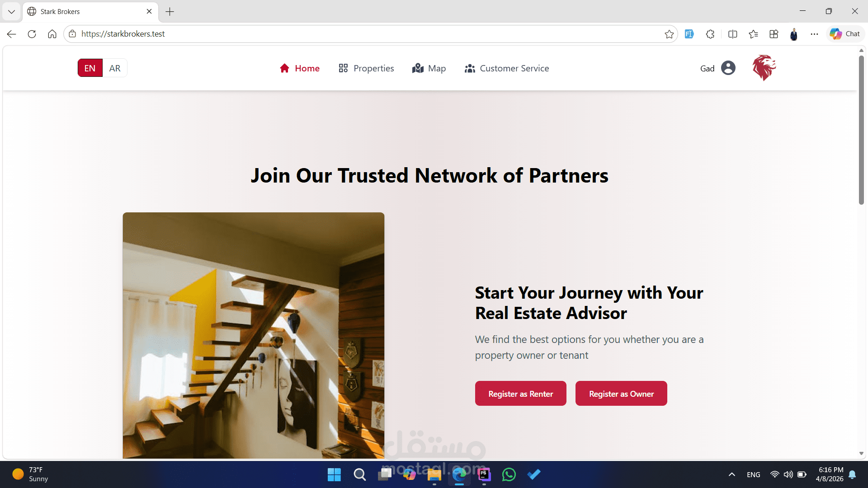Add the page to favorites via the star icon
Viewport: 868px width, 488px height.
(x=669, y=34)
